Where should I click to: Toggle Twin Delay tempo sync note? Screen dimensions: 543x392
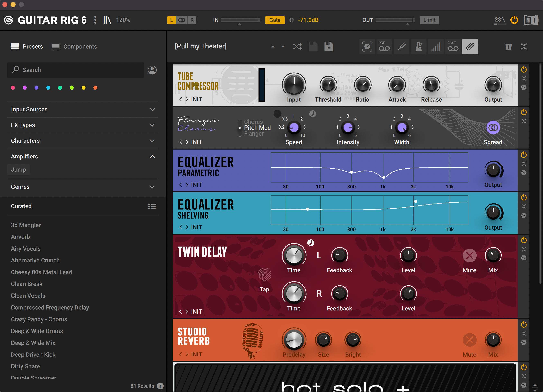click(x=311, y=243)
